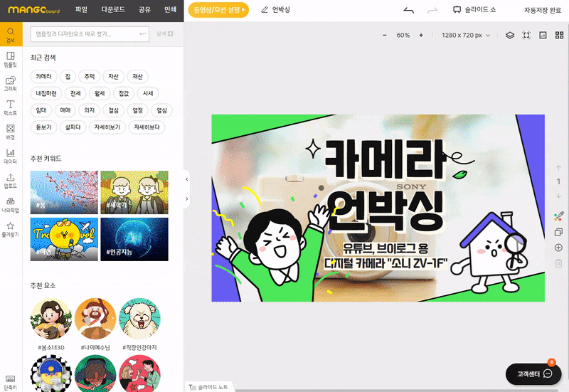
Task: Edit the document title 언박싱
Action: [x=281, y=10]
